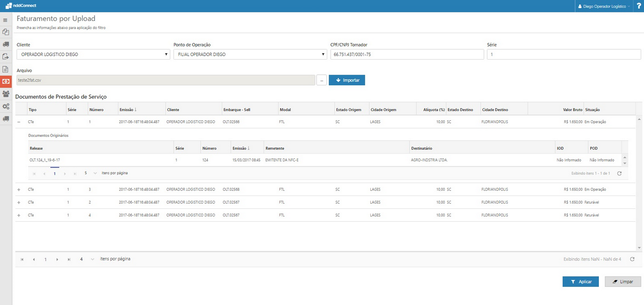Click the help question mark icon
Image resolution: width=644 pixels, height=305 pixels.
click(639, 6)
